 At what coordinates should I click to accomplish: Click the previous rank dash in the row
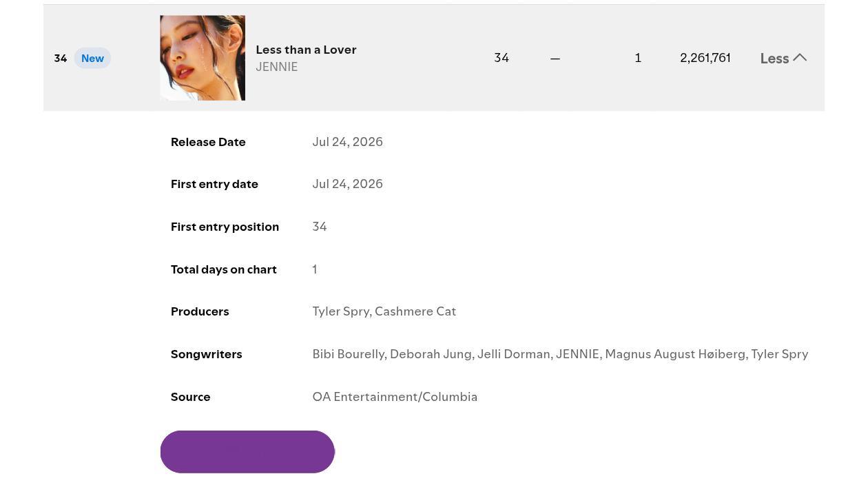[555, 59]
